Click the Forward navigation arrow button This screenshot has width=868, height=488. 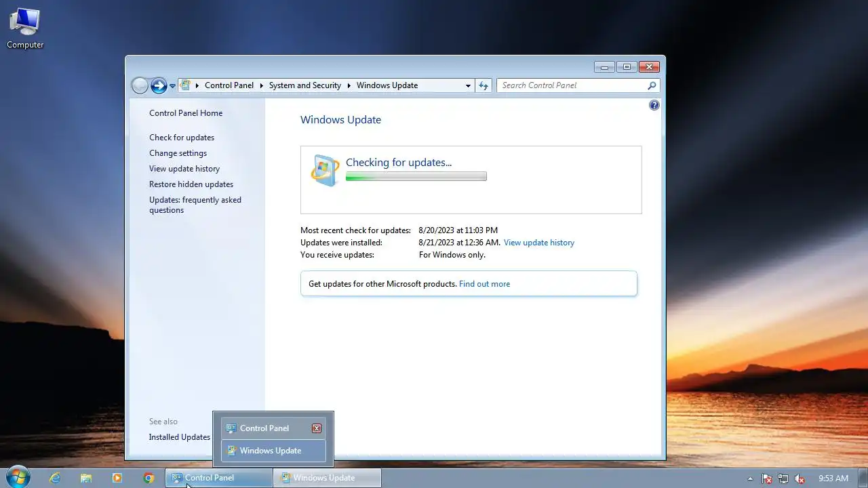159,85
